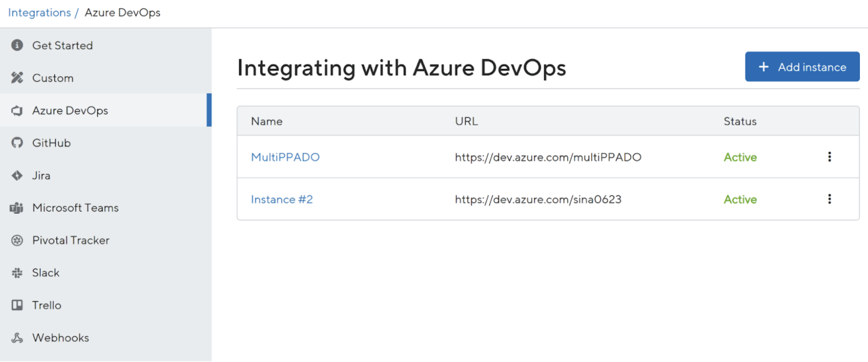Open the MultiPPADO instance link
868x362 pixels.
tap(285, 157)
